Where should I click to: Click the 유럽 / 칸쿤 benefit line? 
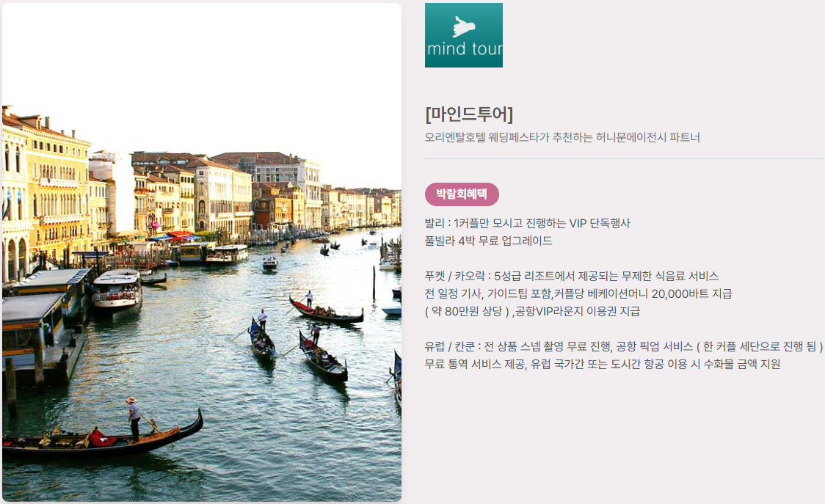pyautogui.click(x=623, y=347)
